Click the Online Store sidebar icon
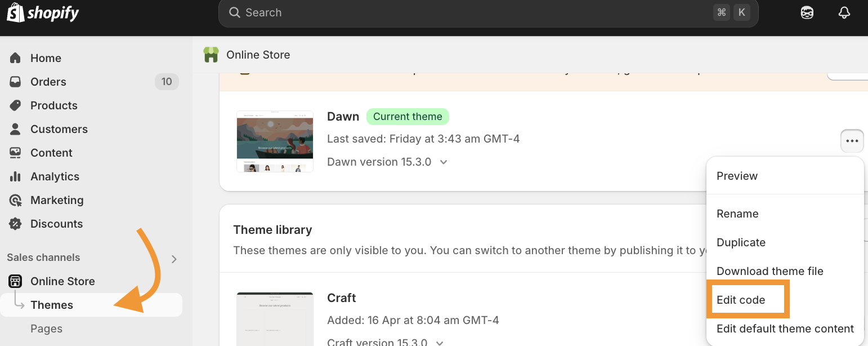The height and width of the screenshot is (346, 868). 16,281
